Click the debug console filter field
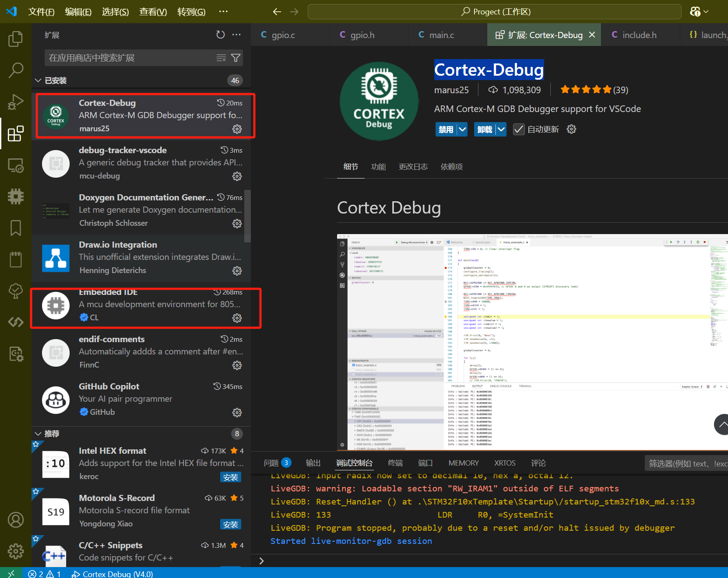The image size is (728, 578). coord(686,463)
